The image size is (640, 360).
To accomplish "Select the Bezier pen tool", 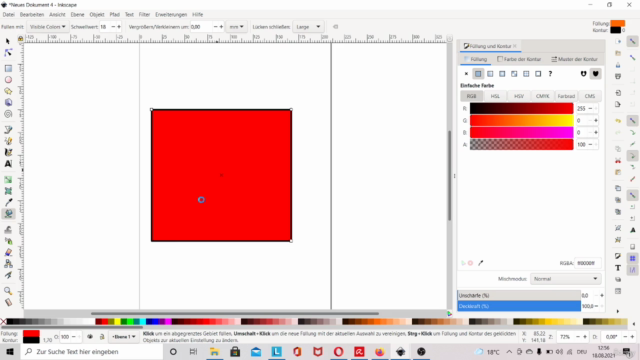I will [8, 130].
